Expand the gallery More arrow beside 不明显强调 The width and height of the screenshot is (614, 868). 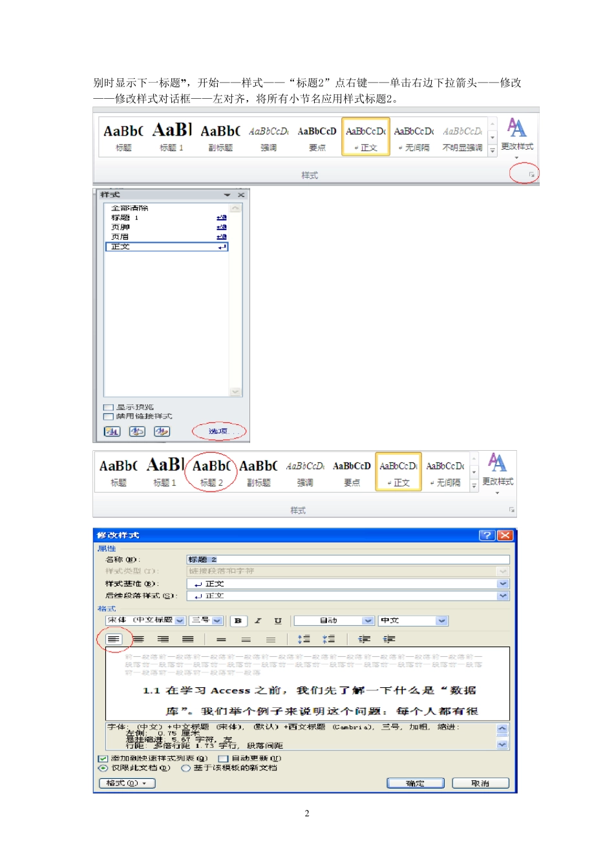coord(492,150)
